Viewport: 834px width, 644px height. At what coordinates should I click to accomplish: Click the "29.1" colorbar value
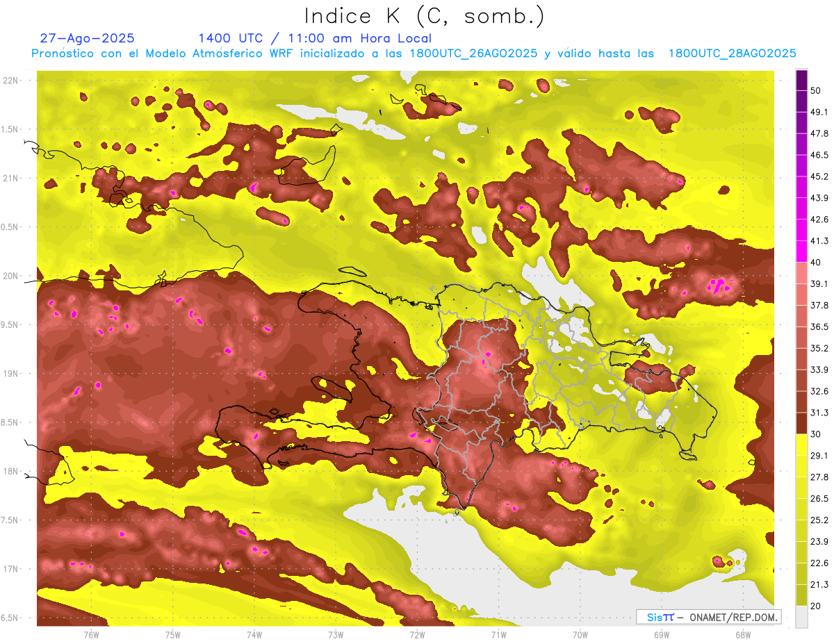pos(819,455)
